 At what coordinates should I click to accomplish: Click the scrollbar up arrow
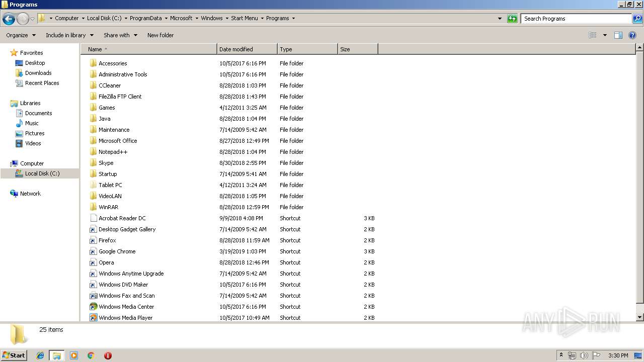(640, 48)
